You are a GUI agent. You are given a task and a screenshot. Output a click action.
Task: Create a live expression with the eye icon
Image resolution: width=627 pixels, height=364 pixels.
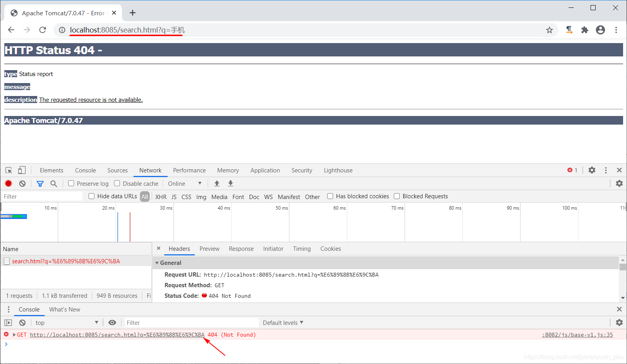(112, 322)
